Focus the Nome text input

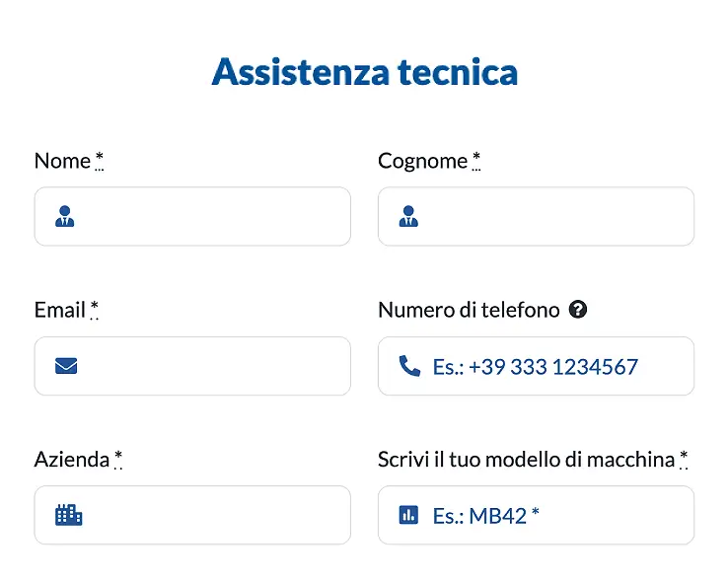pyautogui.click(x=192, y=216)
